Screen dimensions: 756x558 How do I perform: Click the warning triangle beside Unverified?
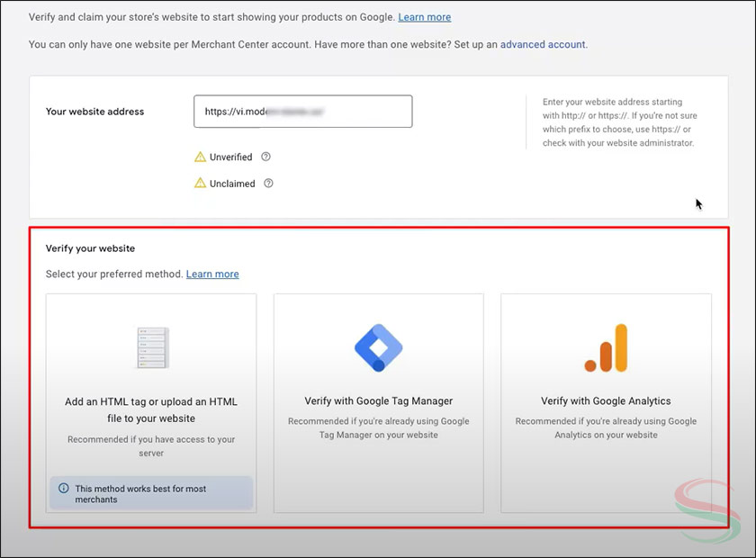pos(201,157)
